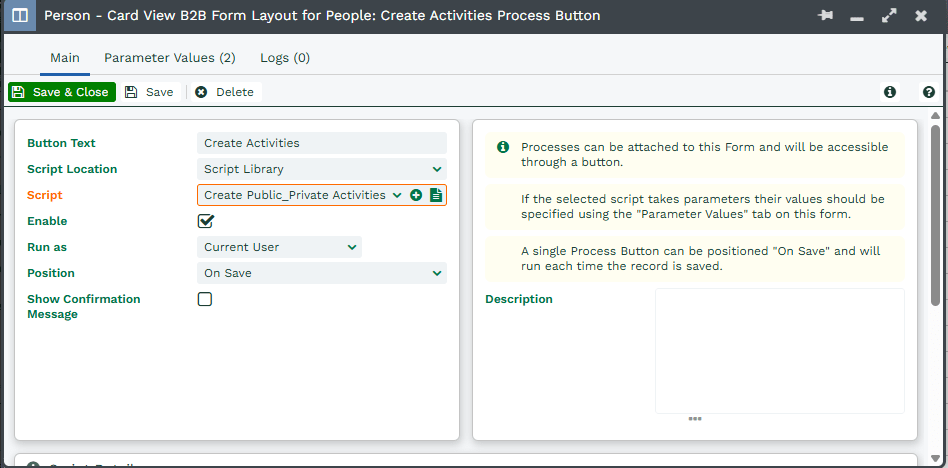The height and width of the screenshot is (468, 948).
Task: Edit the Button Text field
Action: [x=322, y=143]
